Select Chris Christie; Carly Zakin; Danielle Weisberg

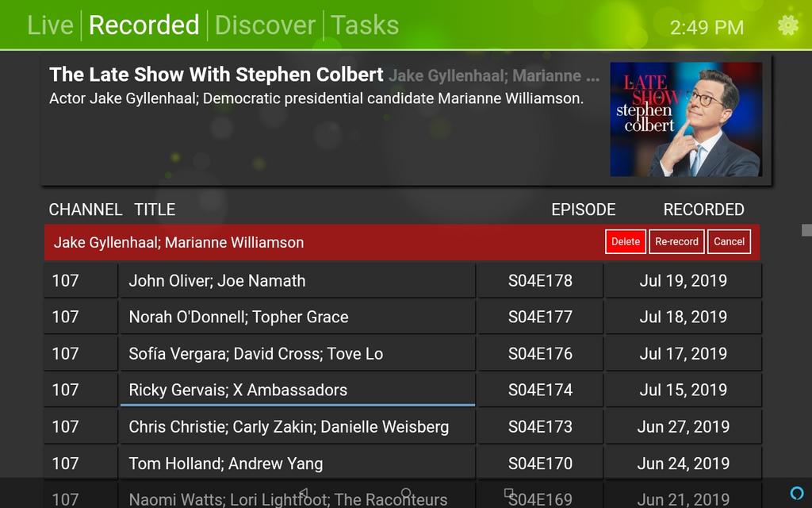point(297,426)
